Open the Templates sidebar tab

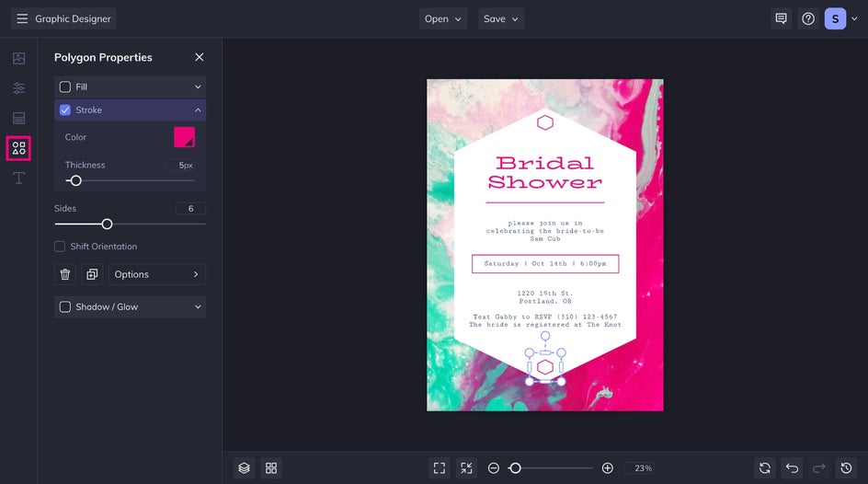coord(18,118)
